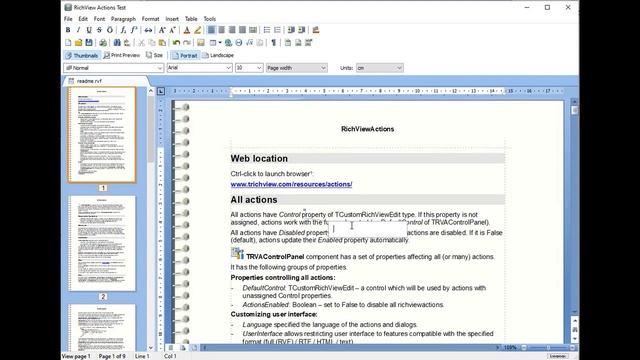The image size is (640, 360).
Task: Open the Normal style dropdown
Action: (x=160, y=68)
